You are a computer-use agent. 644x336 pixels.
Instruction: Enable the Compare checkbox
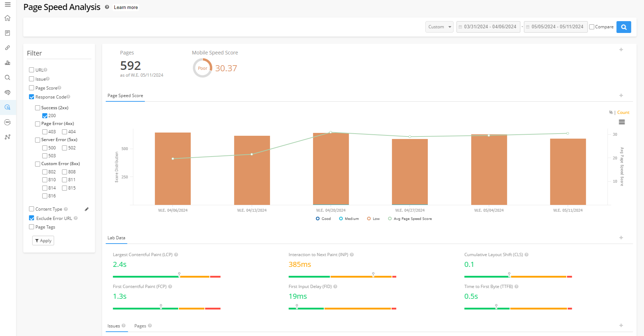[592, 27]
